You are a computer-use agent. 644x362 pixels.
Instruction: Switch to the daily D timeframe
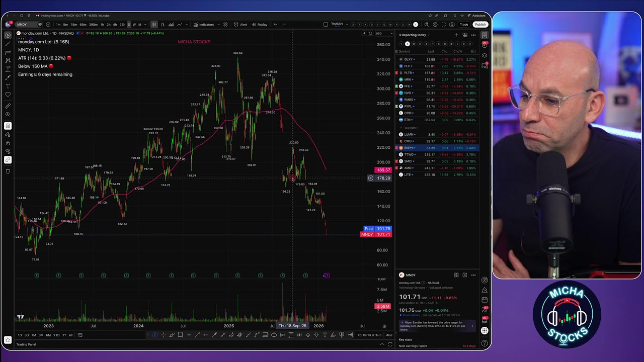(x=129, y=25)
